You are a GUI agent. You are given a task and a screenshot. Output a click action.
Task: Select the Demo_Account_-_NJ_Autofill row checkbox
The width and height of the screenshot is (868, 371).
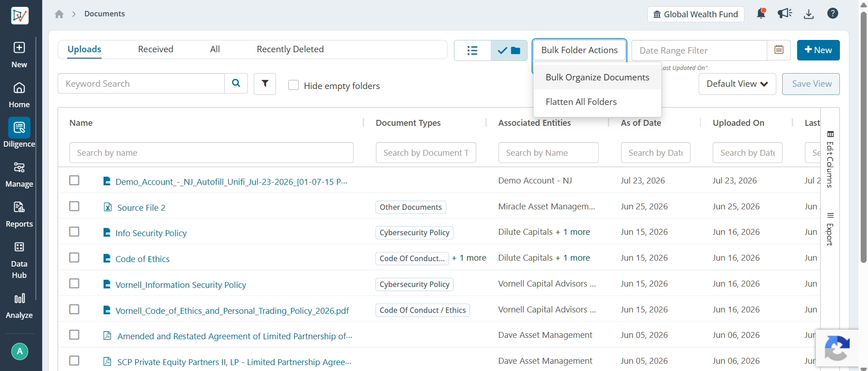point(74,180)
